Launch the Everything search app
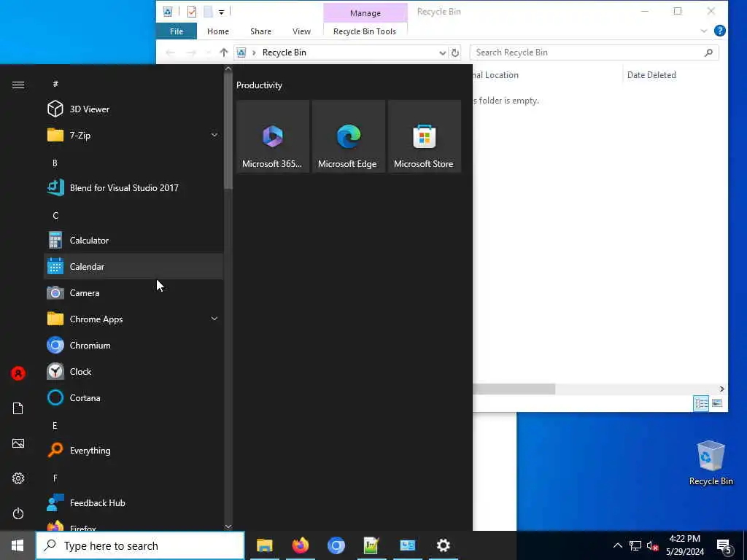The height and width of the screenshot is (560, 747). [133, 451]
